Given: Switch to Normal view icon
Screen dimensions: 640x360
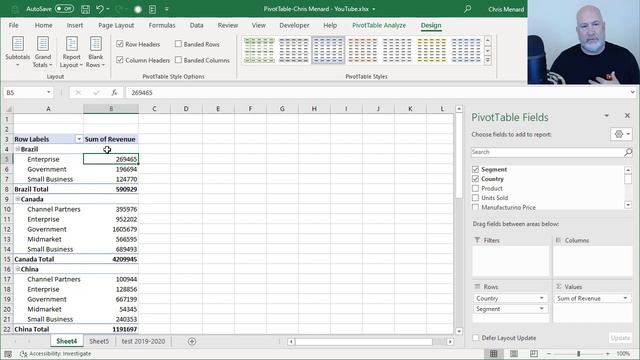Looking at the screenshot, I should pos(493,353).
